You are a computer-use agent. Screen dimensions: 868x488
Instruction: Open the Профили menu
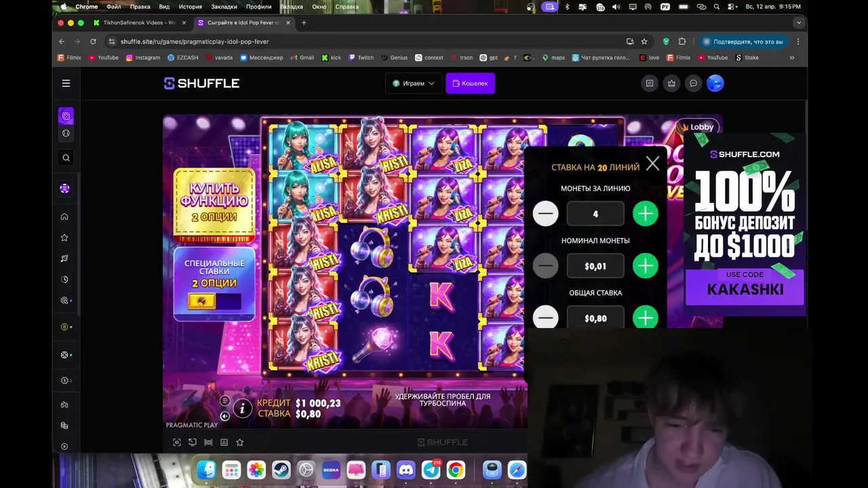258,7
